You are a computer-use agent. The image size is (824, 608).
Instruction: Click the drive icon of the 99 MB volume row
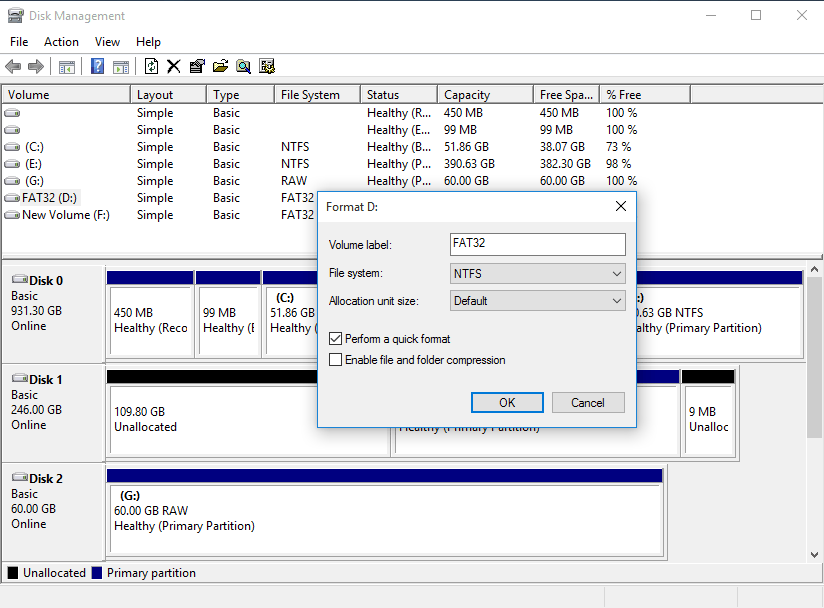point(12,130)
